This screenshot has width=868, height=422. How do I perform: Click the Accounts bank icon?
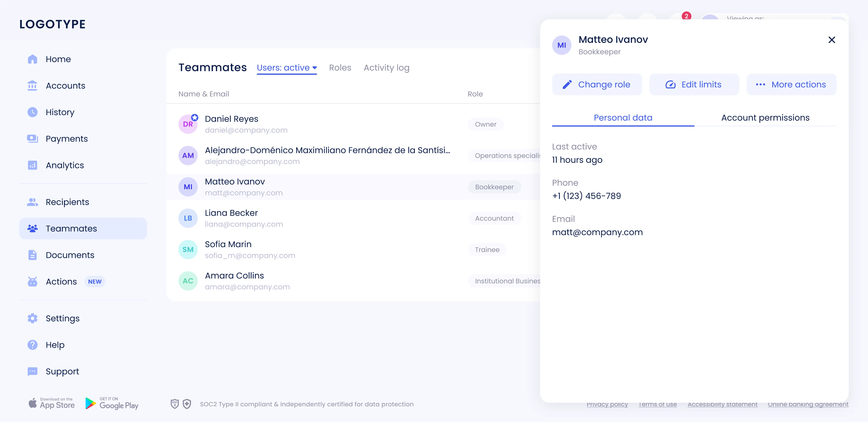pyautogui.click(x=32, y=86)
